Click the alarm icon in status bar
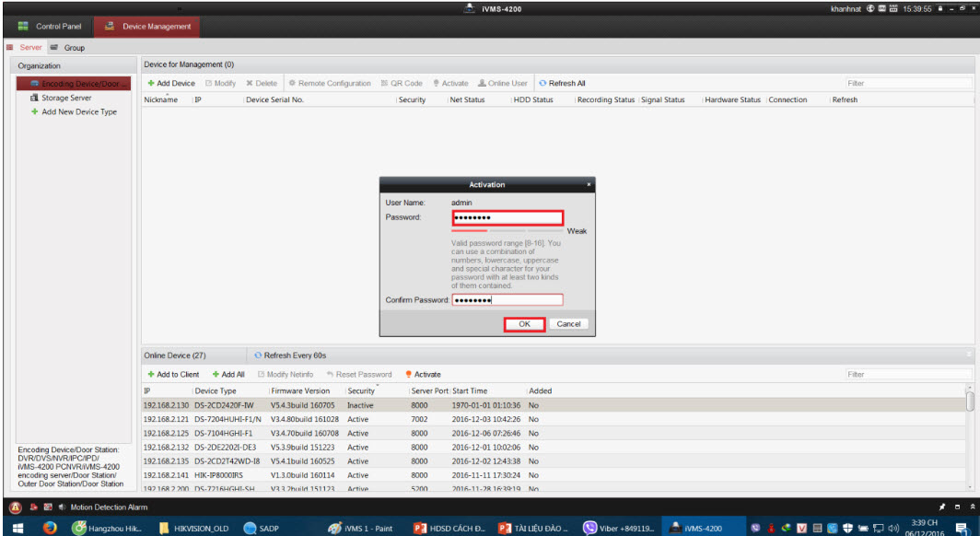This screenshot has width=980, height=536. click(15, 507)
